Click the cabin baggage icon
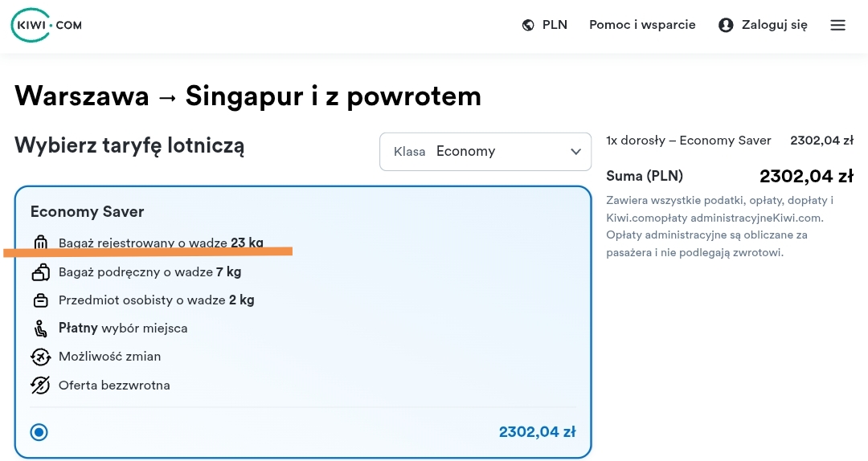The width and height of the screenshot is (868, 461). [x=40, y=271]
